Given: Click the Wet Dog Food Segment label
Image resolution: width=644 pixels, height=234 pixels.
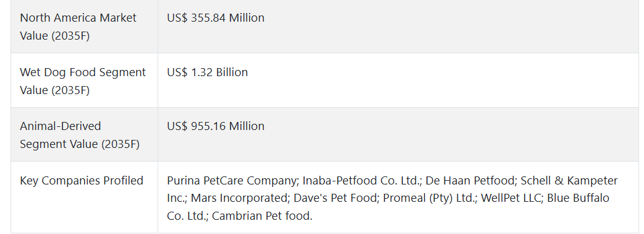Looking at the screenshot, I should pyautogui.click(x=83, y=81).
